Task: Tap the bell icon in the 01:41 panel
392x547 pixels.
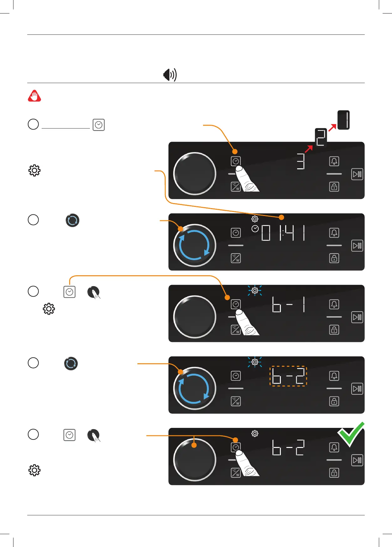Action: click(x=334, y=233)
